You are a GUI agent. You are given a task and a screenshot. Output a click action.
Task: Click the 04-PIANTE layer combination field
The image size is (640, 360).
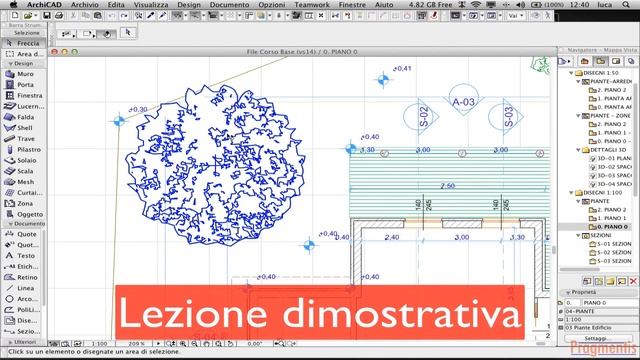601,311
